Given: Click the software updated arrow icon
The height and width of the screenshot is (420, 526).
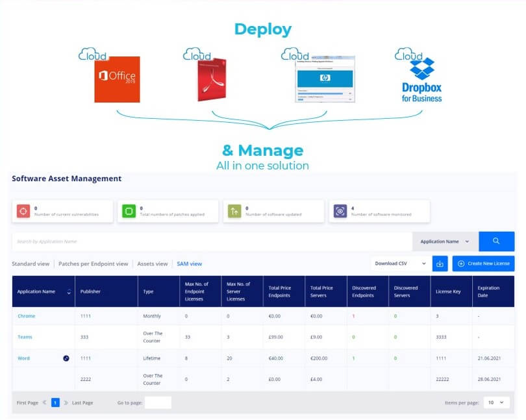Looking at the screenshot, I should (234, 212).
